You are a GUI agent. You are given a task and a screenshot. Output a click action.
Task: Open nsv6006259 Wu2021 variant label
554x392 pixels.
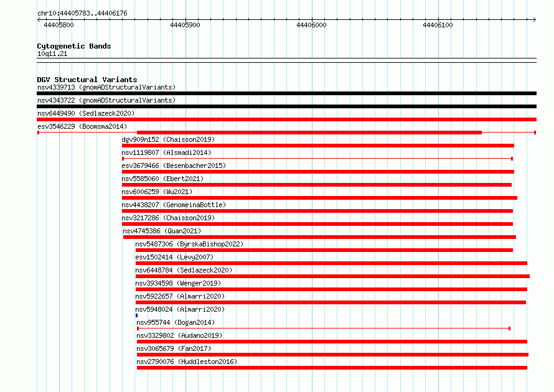(x=157, y=192)
